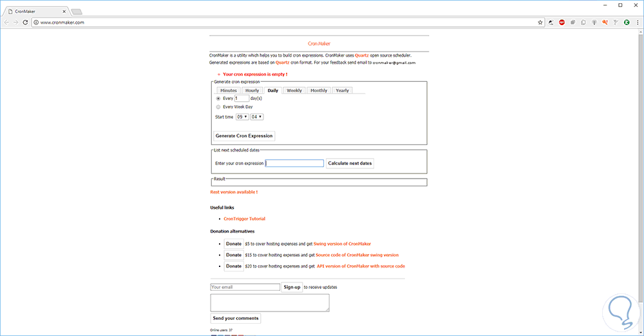Screen dimensions: 644x336
Task: Switch to the Minutes tab
Action: (229, 90)
